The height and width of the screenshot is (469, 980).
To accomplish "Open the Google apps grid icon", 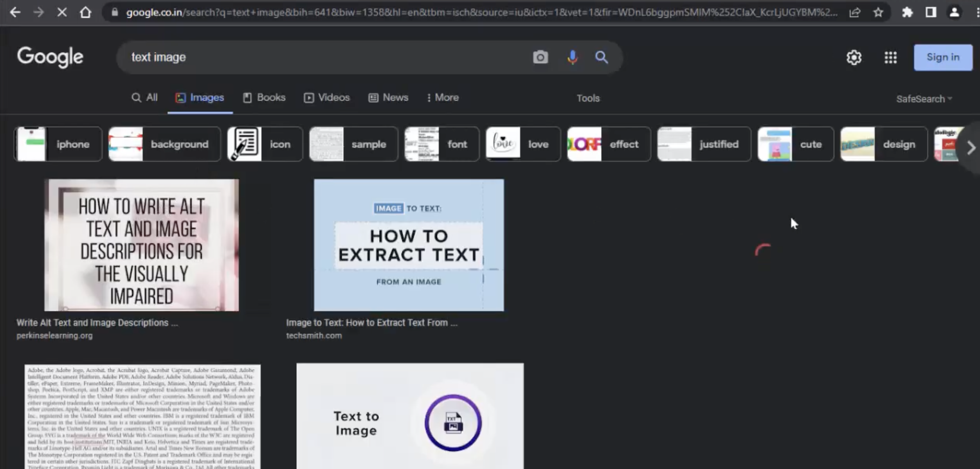I will [890, 58].
